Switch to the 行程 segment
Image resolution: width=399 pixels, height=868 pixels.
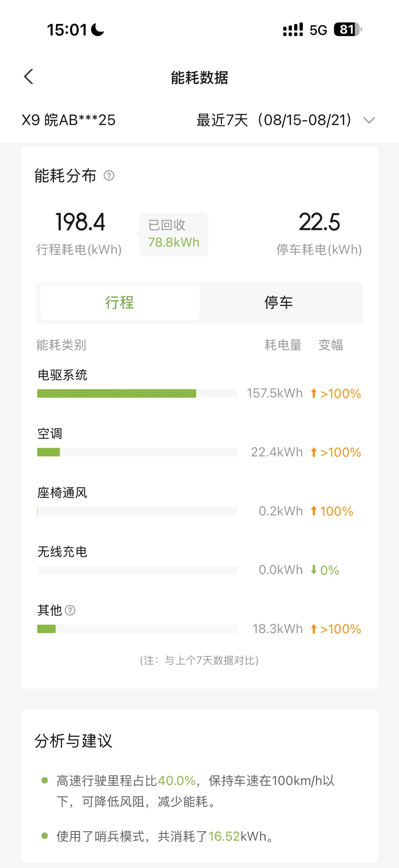(120, 303)
